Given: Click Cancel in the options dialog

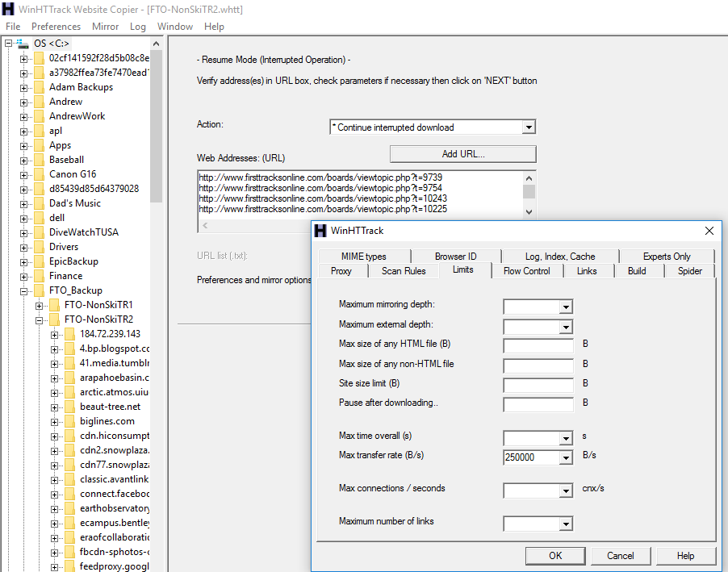Looking at the screenshot, I should [x=620, y=556].
